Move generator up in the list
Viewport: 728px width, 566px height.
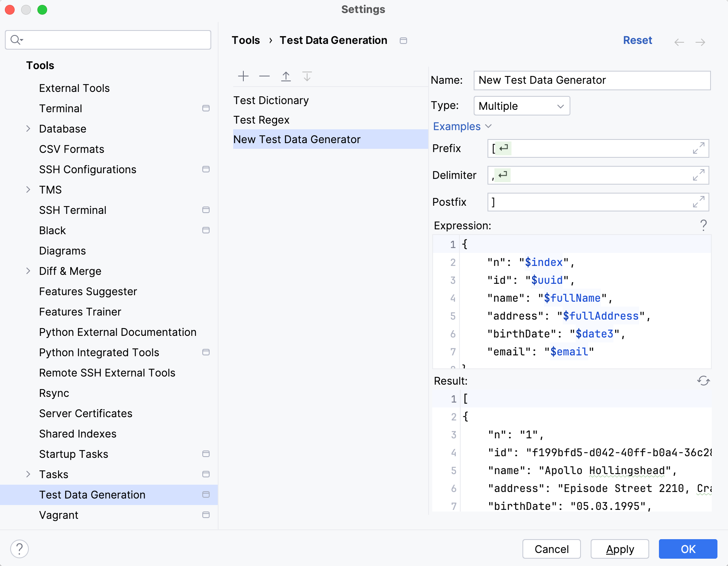[286, 76]
